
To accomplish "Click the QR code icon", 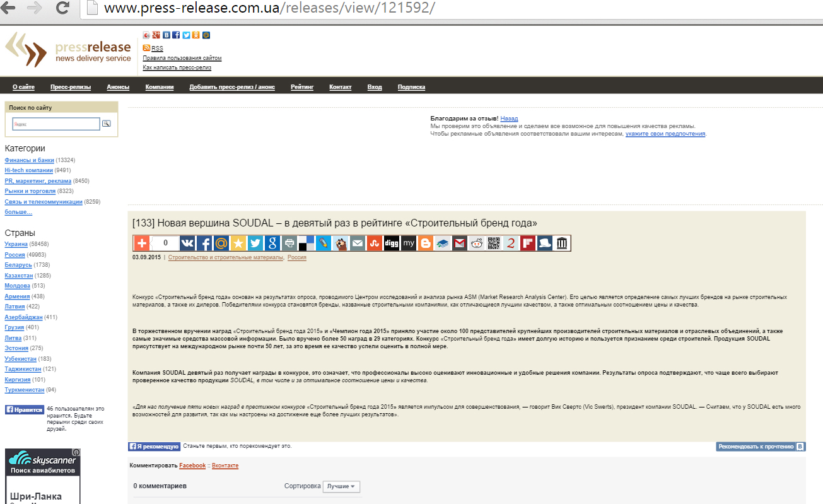I will pyautogui.click(x=494, y=243).
